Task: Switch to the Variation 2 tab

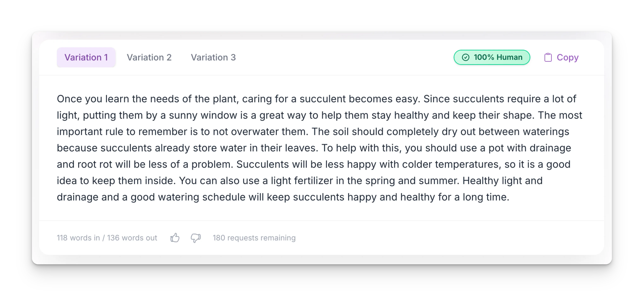Action: pyautogui.click(x=149, y=57)
